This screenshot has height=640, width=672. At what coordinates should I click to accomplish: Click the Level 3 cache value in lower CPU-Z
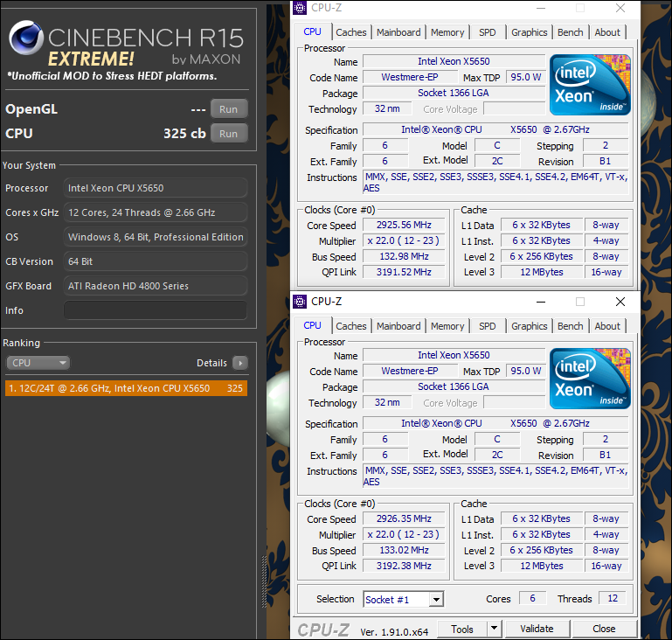point(542,566)
